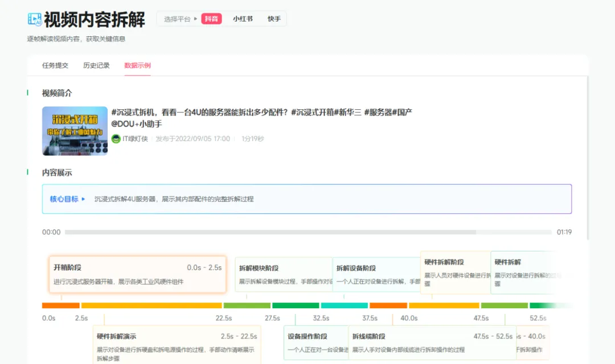Select the 设备操作阶段 stage card
Image resolution: width=615 pixels, height=364 pixels.
(316, 342)
